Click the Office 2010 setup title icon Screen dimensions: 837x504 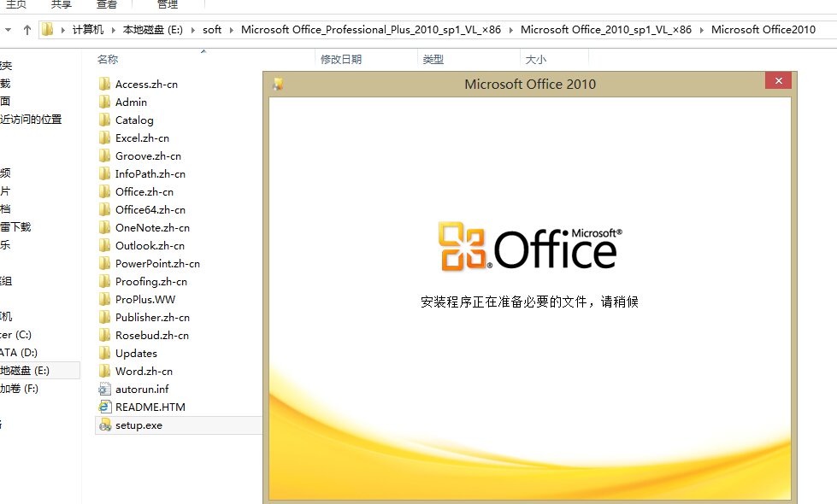coord(278,84)
